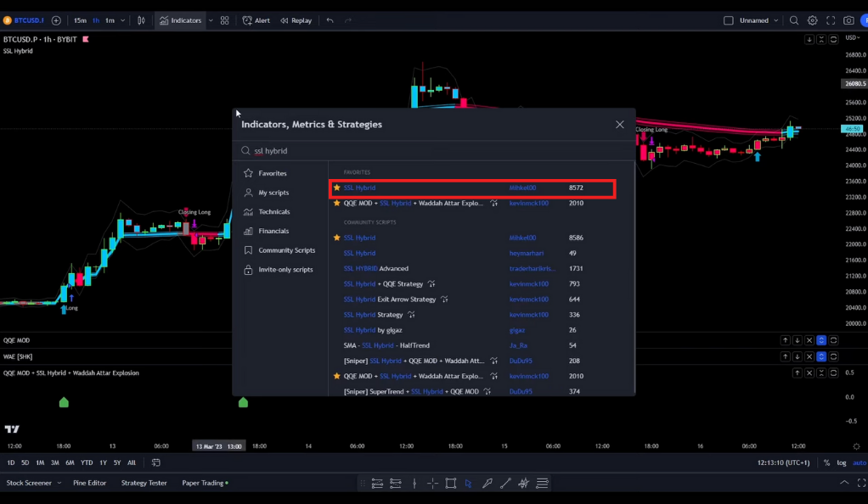The width and height of the screenshot is (868, 504).
Task: Delete the QQE MOD pane
Action: [809, 340]
